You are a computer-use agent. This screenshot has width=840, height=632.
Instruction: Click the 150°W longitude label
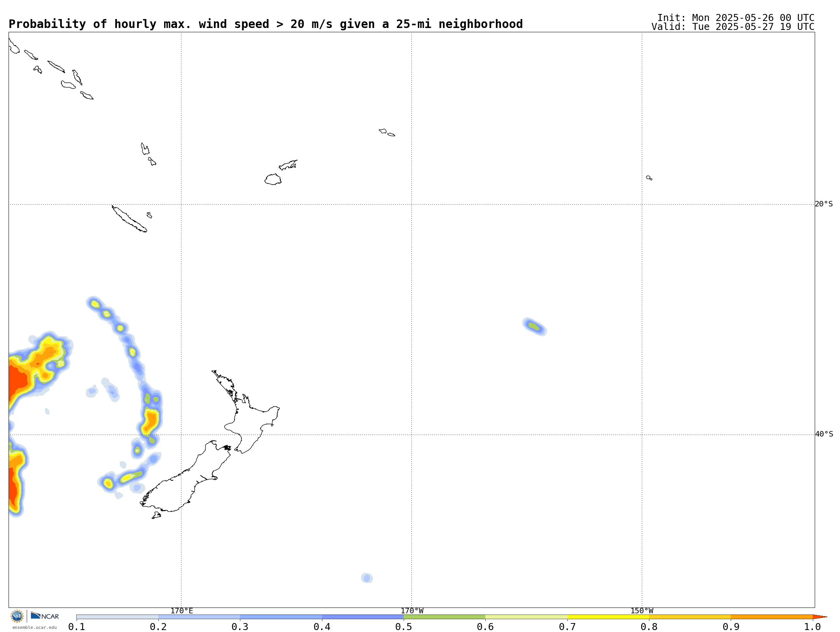tap(642, 611)
